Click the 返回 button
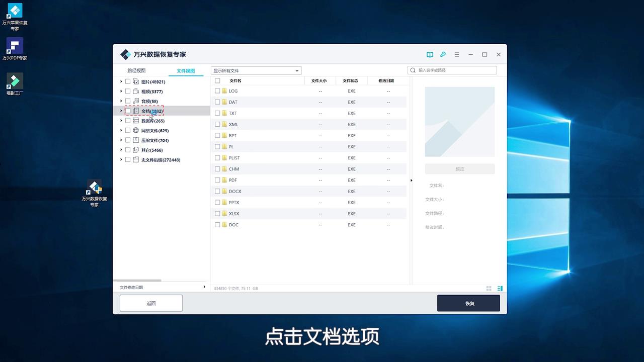Image resolution: width=644 pixels, height=362 pixels. coord(151,303)
